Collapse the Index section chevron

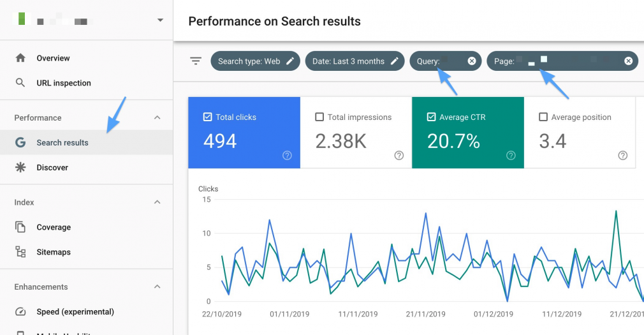(x=157, y=202)
